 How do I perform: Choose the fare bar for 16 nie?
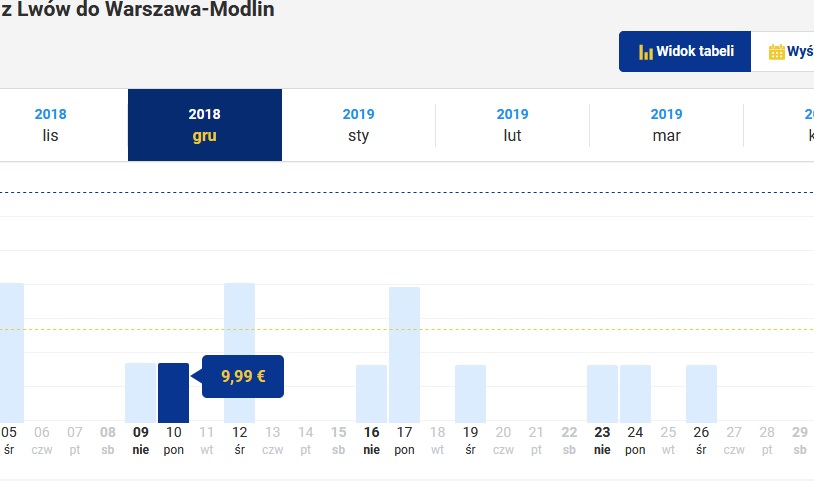coord(371,394)
